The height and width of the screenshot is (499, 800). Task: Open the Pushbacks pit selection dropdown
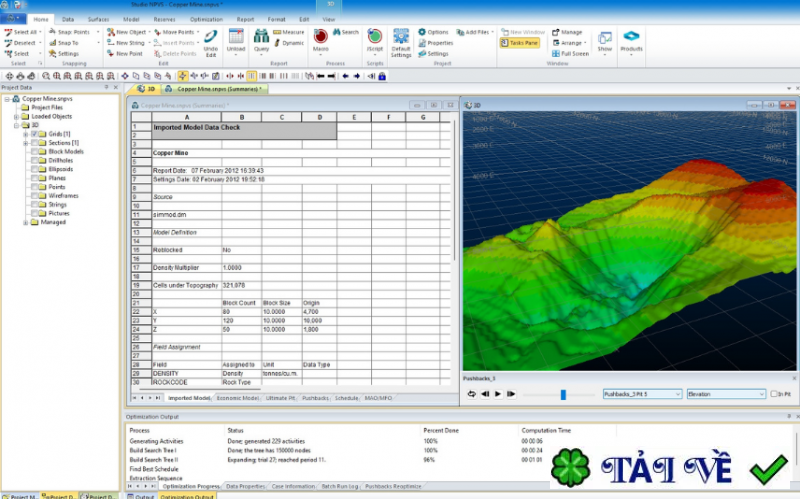pyautogui.click(x=641, y=394)
